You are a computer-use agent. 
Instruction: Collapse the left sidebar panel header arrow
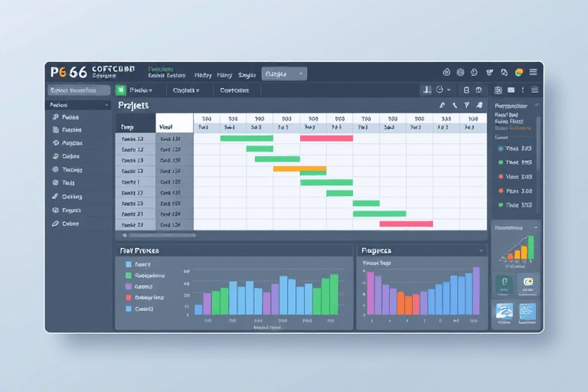(106, 105)
